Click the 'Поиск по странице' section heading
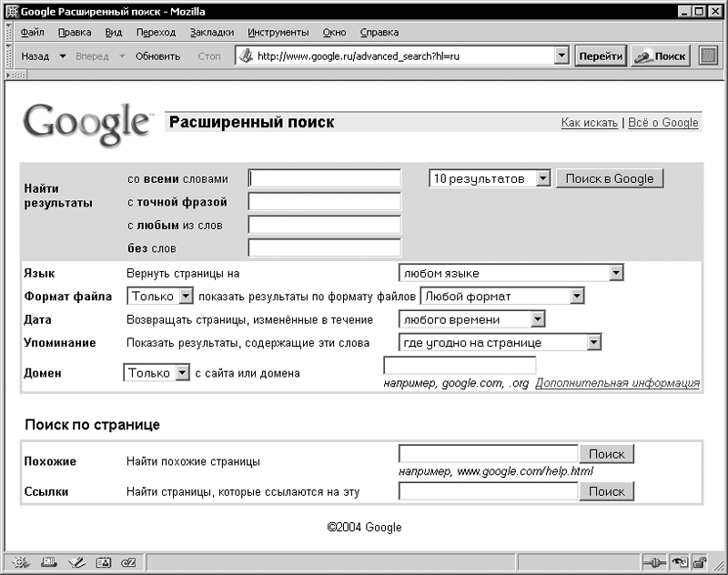The height and width of the screenshot is (575, 728). pos(93,425)
